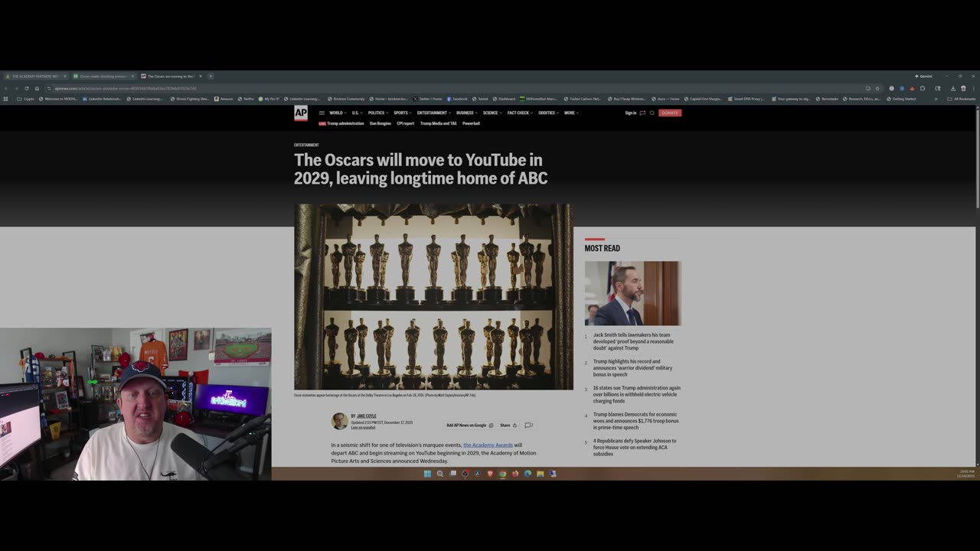
Task: Open Firefox from the taskbar
Action: pyautogui.click(x=515, y=474)
